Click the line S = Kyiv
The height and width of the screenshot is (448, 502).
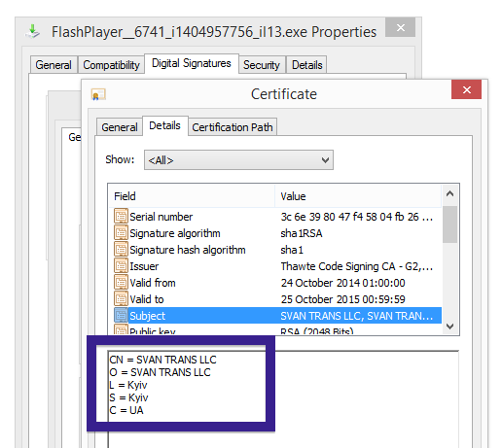coord(128,397)
